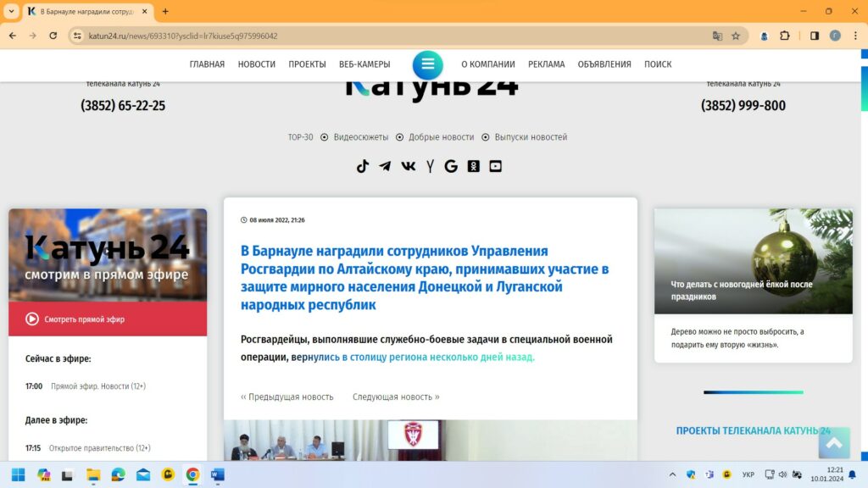Click the blue extension icon in Chrome toolbar
Image resolution: width=868 pixels, height=488 pixels.
pyautogui.click(x=764, y=36)
